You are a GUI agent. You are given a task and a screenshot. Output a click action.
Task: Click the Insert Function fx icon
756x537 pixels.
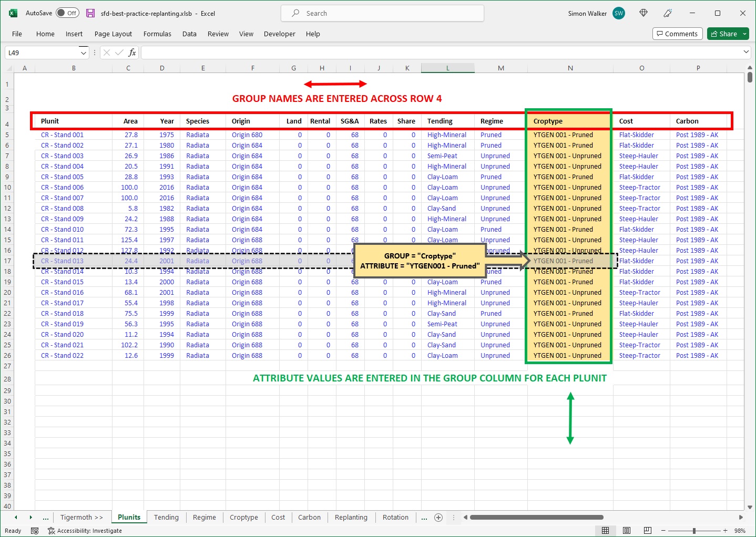[x=132, y=53]
